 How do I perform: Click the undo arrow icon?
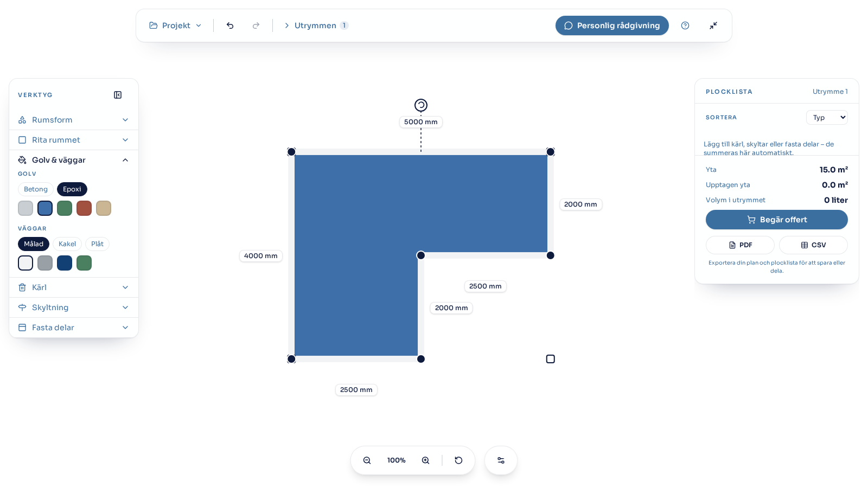pyautogui.click(x=230, y=25)
